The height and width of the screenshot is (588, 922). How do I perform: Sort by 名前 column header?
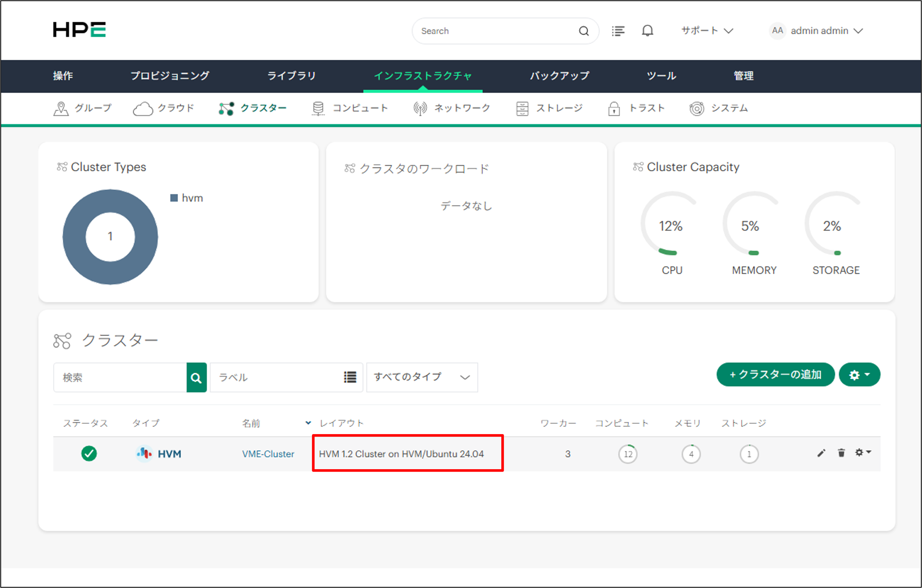coord(251,423)
